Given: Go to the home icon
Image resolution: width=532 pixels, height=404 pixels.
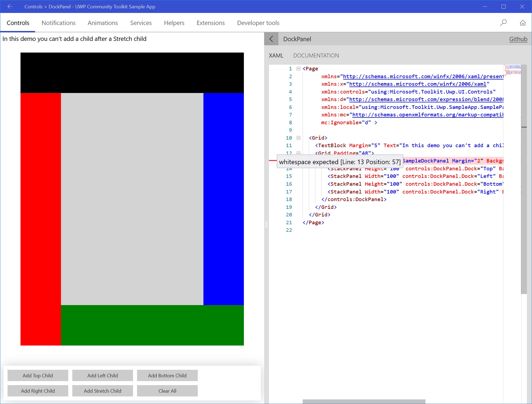Looking at the screenshot, I should point(523,23).
